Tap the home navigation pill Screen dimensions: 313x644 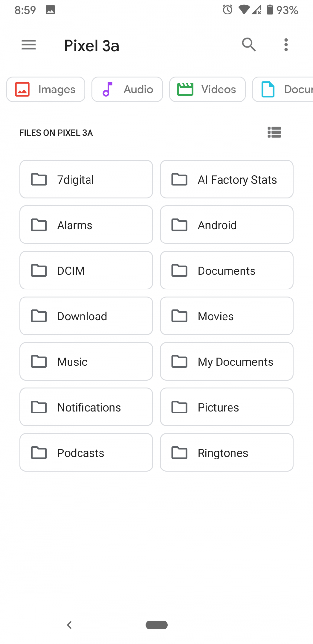click(x=156, y=625)
